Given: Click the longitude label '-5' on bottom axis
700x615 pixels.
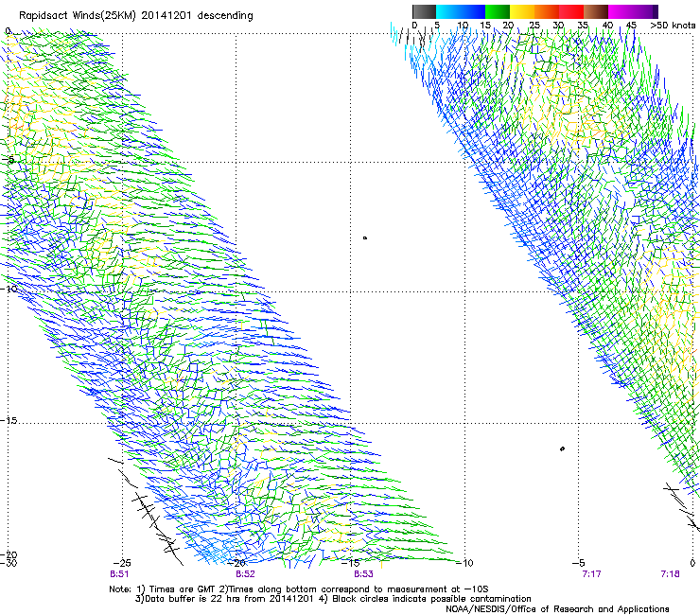Looking at the screenshot, I should 579,563.
